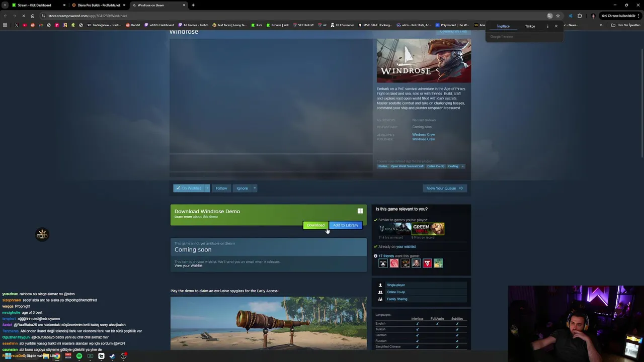Expand hidden bookmarks overflow chevron
The image size is (644, 362).
tap(601, 25)
